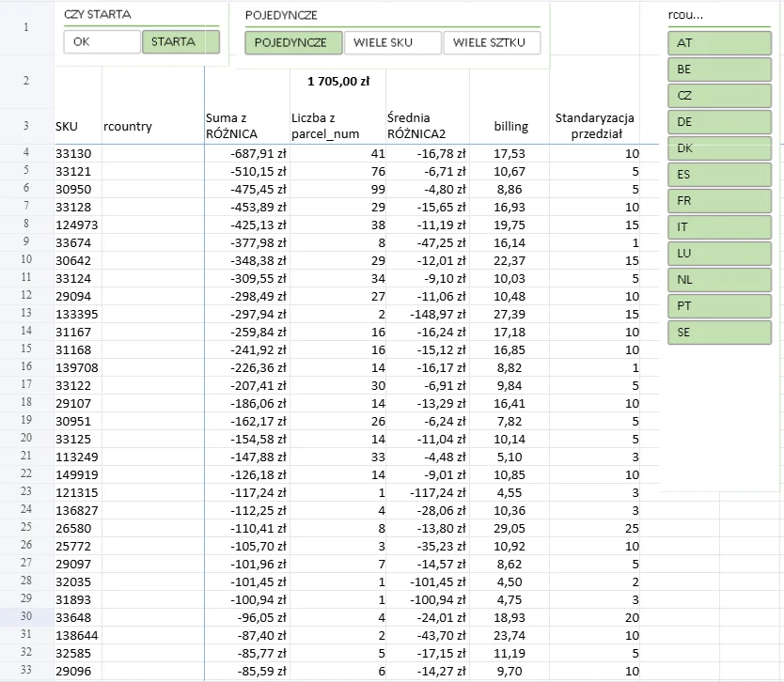Toggle the FR country filter
The height and width of the screenshot is (682, 784).
719,201
